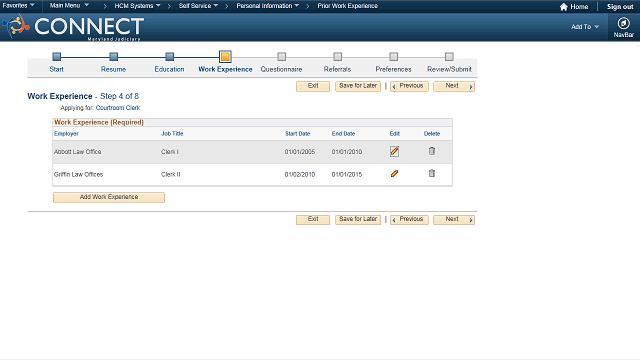Select the 01/01/2005 start date cell
Image resolution: width=640 pixels, height=360 pixels.
(300, 151)
